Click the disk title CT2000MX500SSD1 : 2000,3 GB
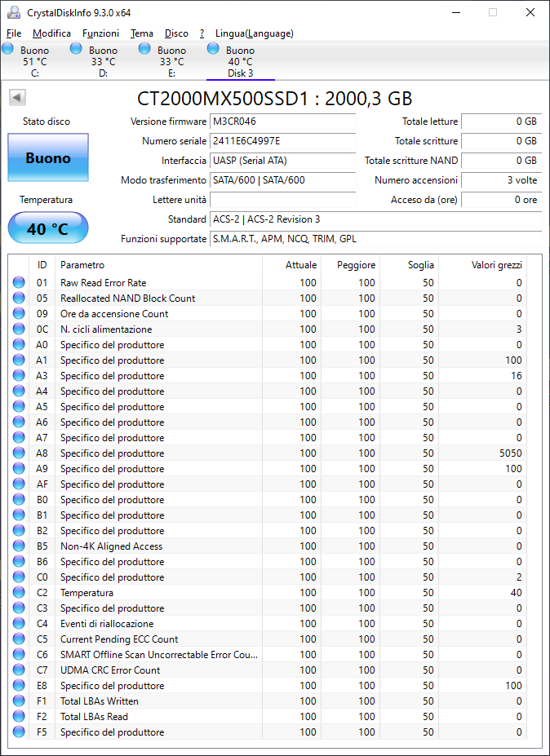The width and height of the screenshot is (550, 756). point(274,99)
